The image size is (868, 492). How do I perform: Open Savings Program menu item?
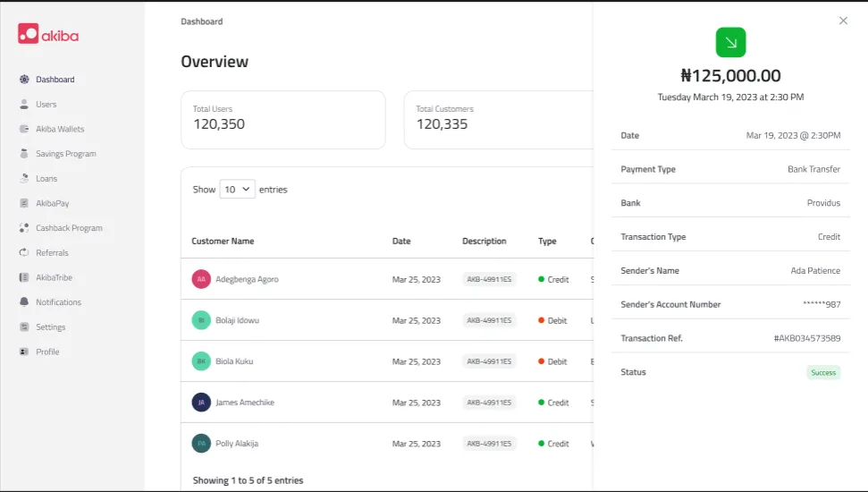[66, 154]
